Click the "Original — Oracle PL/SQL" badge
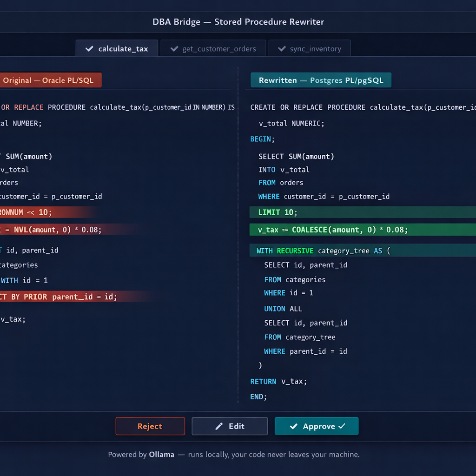This screenshot has height=476, width=476. tap(49, 80)
